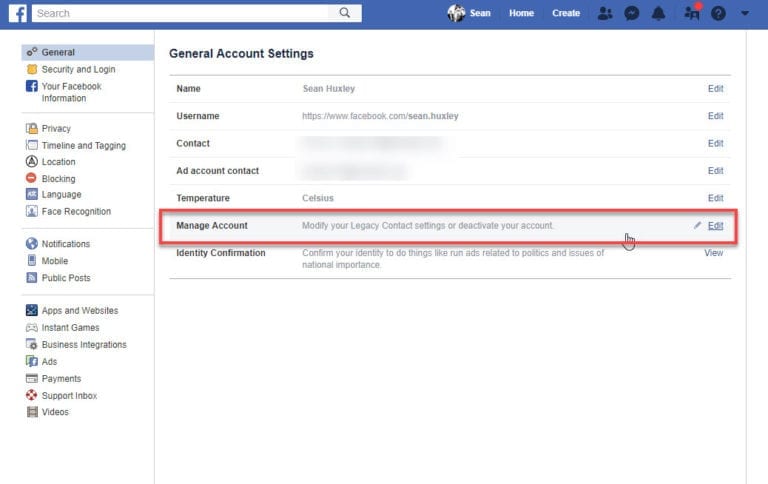Click the icon with the red badge

coord(692,12)
